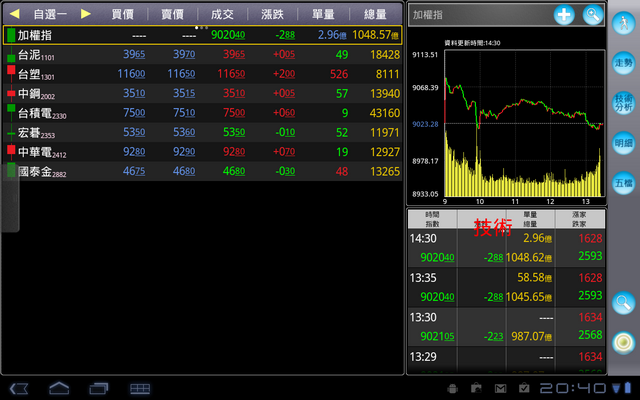Tap 單量 總量 header in detail table

pyautogui.click(x=530, y=219)
